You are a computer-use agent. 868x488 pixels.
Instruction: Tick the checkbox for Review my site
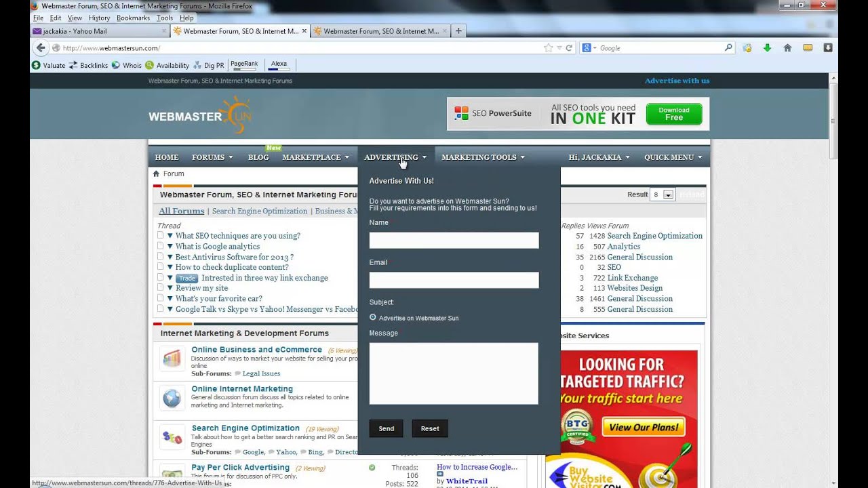click(161, 287)
